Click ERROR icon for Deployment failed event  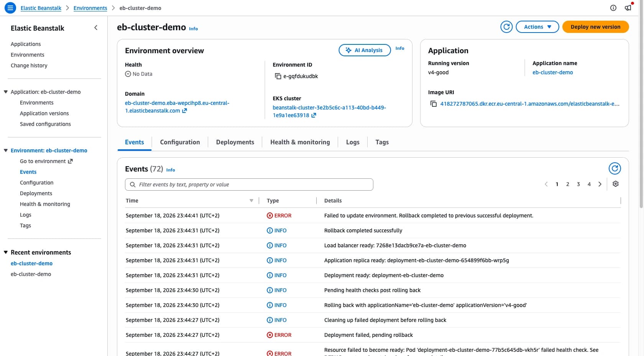[x=270, y=335]
